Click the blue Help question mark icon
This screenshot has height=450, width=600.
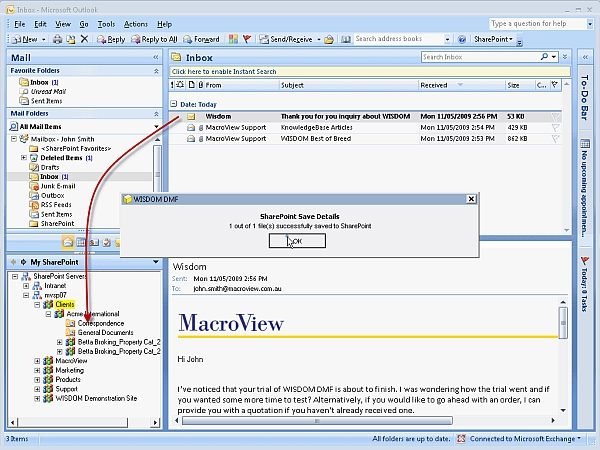462,39
